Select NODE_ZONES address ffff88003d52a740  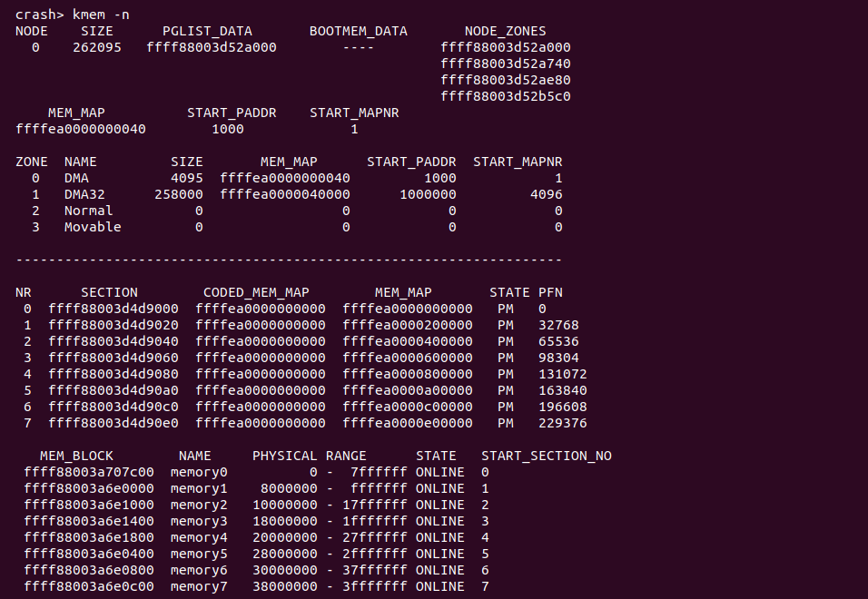click(x=505, y=64)
